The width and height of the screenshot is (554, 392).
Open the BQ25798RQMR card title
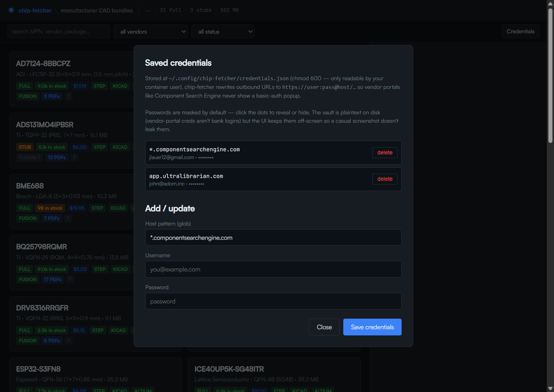(x=41, y=247)
